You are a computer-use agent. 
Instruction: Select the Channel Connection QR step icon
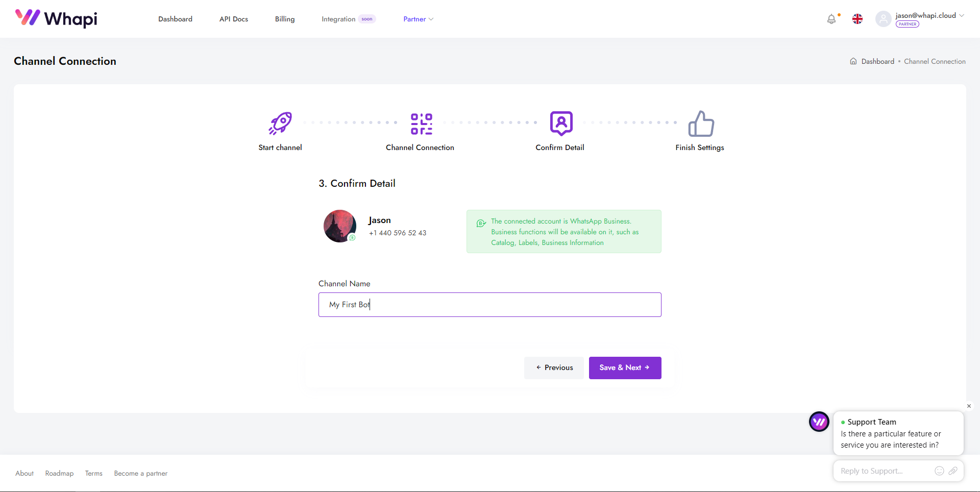(421, 124)
